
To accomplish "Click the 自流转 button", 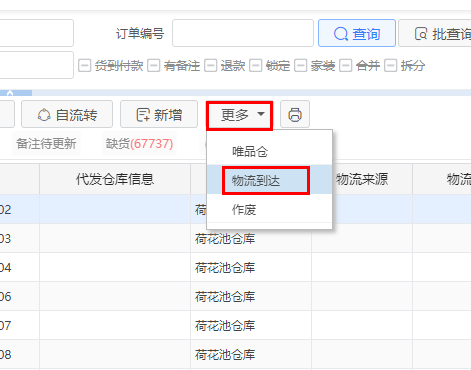I will click(67, 115).
